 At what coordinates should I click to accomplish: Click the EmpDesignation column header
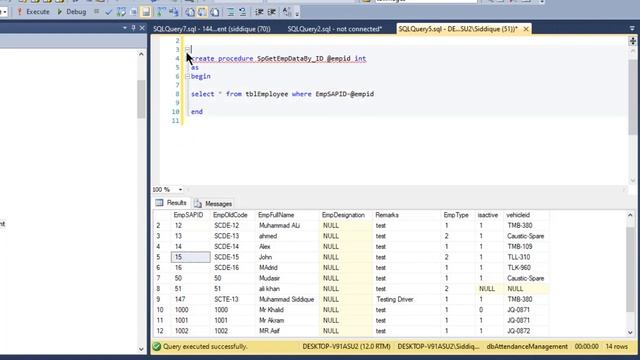pyautogui.click(x=346, y=215)
